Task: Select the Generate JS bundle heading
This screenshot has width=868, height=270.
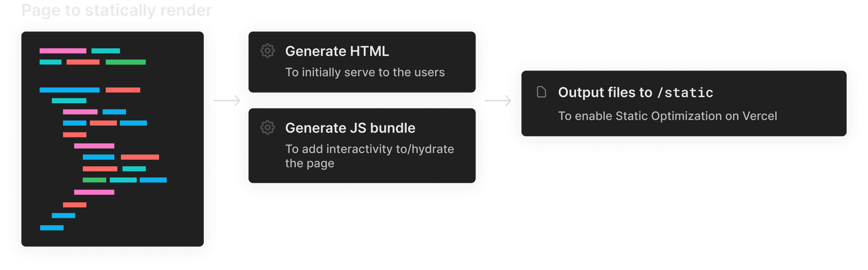Action: (350, 128)
